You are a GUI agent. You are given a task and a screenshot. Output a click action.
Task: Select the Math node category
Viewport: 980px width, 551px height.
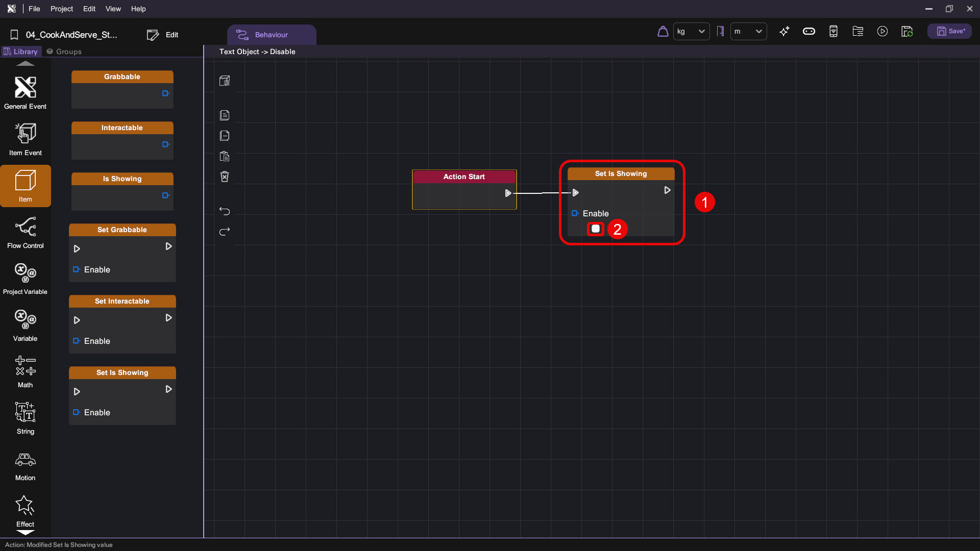coord(25,372)
